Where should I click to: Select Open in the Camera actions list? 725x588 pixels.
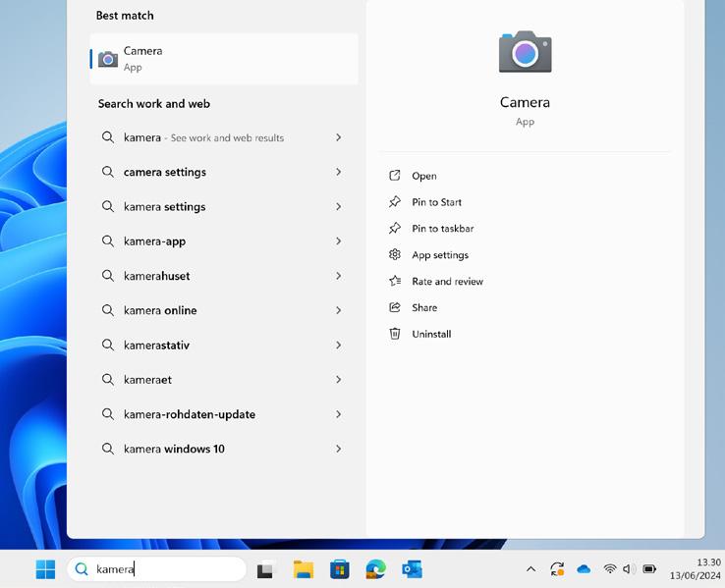[424, 176]
